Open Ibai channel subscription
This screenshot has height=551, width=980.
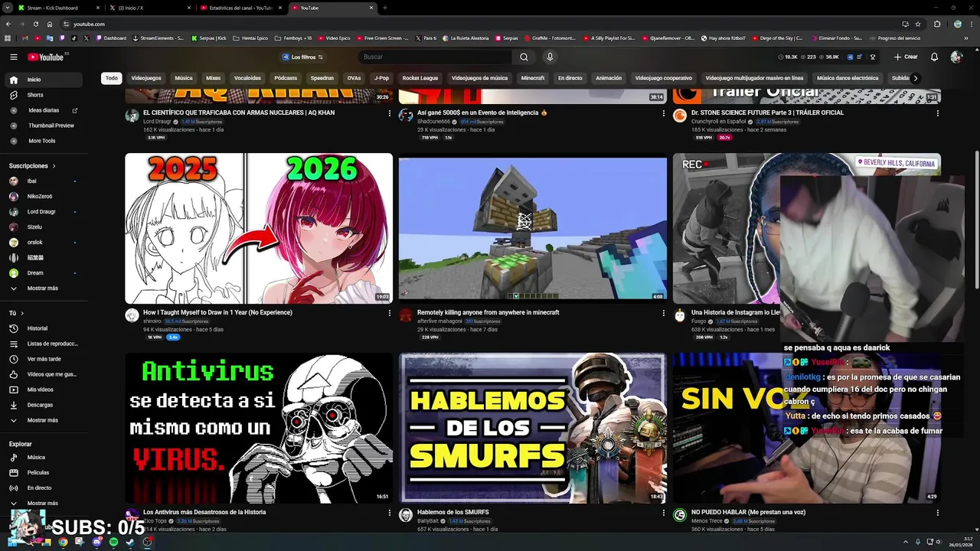(42, 181)
